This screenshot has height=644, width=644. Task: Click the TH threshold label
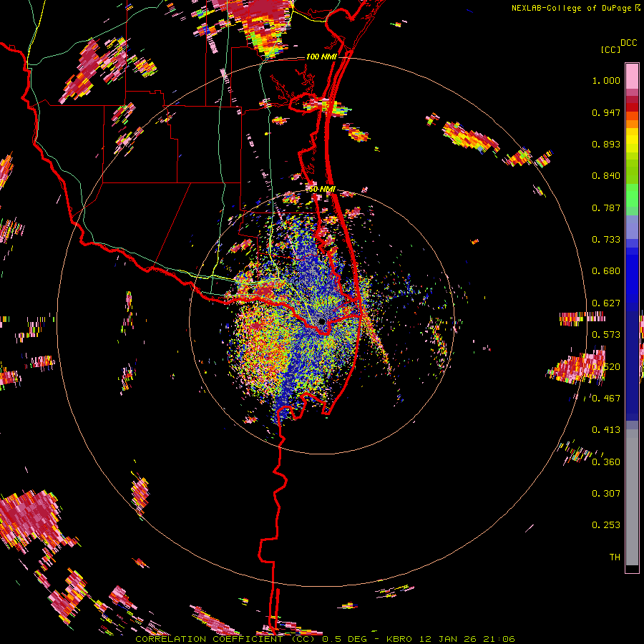(615, 557)
